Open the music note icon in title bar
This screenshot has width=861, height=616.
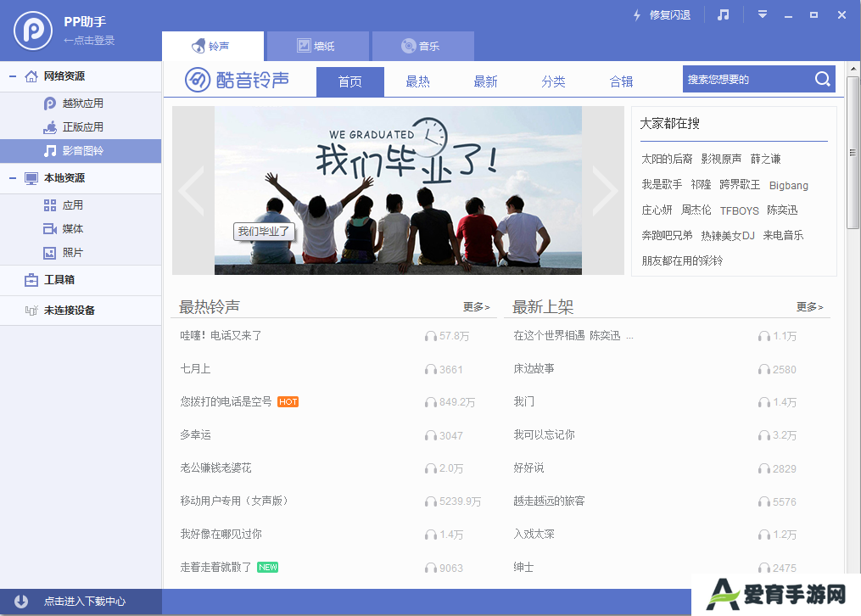pyautogui.click(x=724, y=14)
